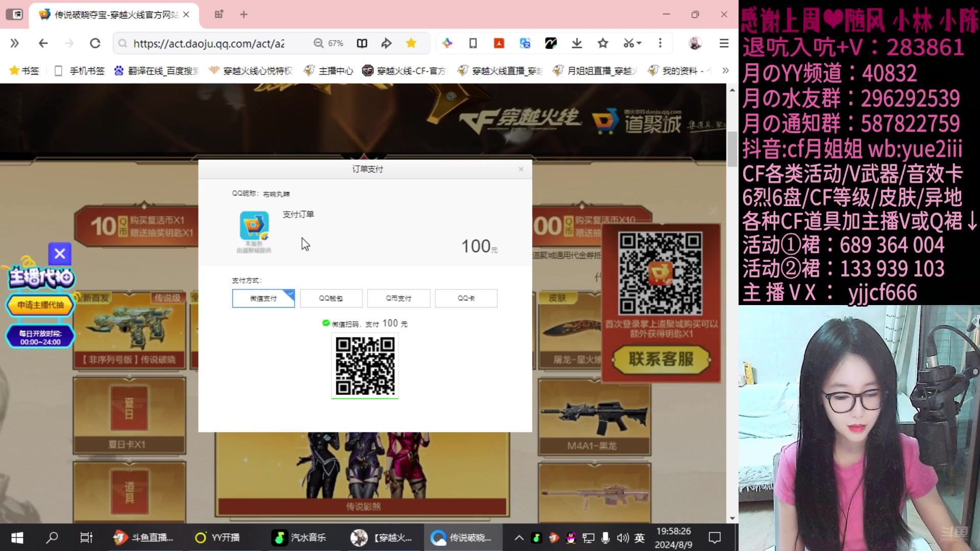Image resolution: width=980 pixels, height=551 pixels.
Task: Close the 主播代抽 floating widget
Action: (x=60, y=254)
